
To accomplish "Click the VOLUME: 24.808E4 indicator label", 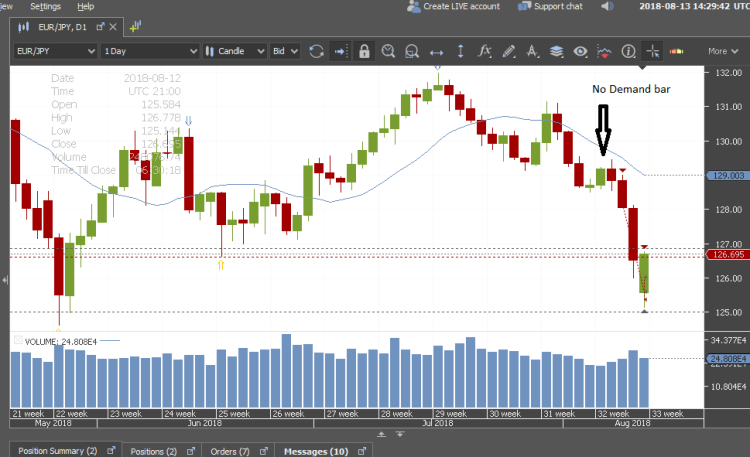I will point(61,342).
